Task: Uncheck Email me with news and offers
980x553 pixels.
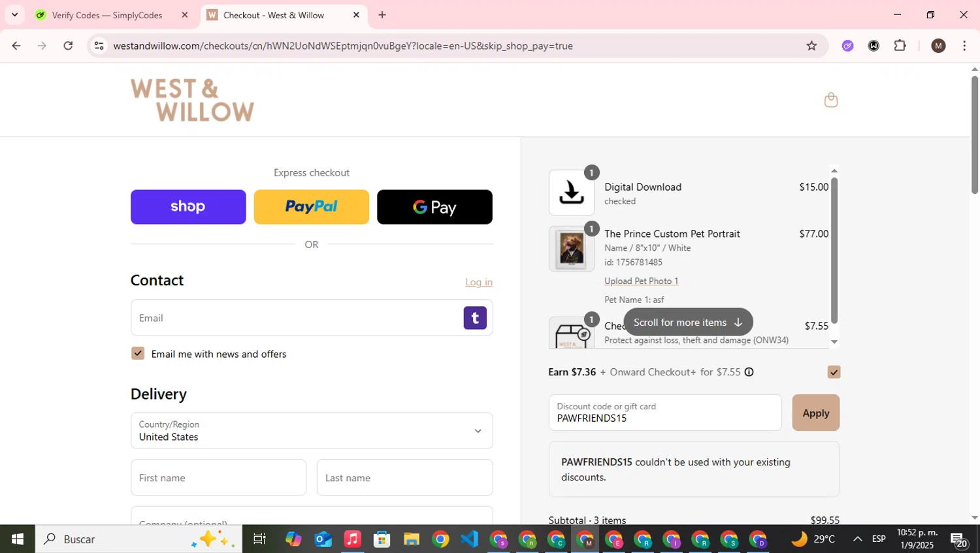Action: coord(138,353)
